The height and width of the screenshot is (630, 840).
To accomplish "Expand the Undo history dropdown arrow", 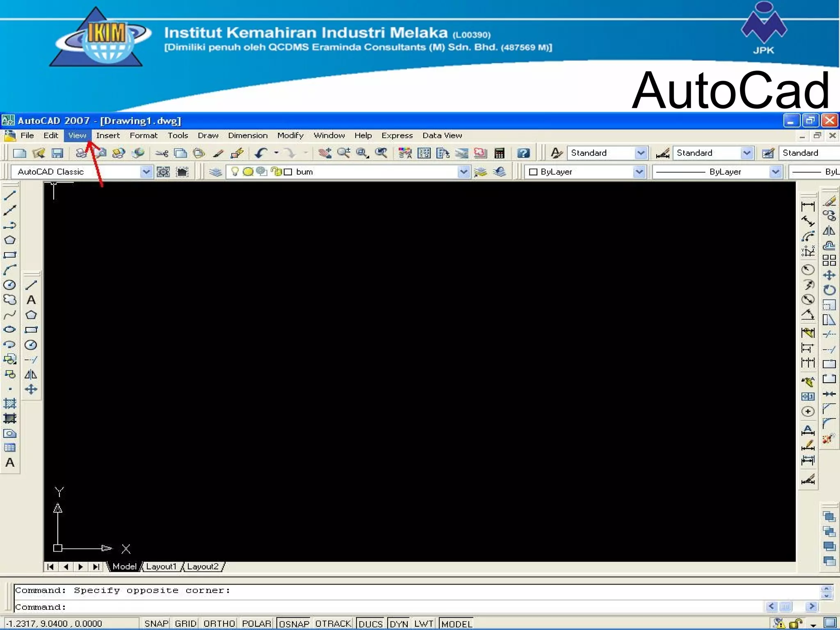I will [x=276, y=153].
